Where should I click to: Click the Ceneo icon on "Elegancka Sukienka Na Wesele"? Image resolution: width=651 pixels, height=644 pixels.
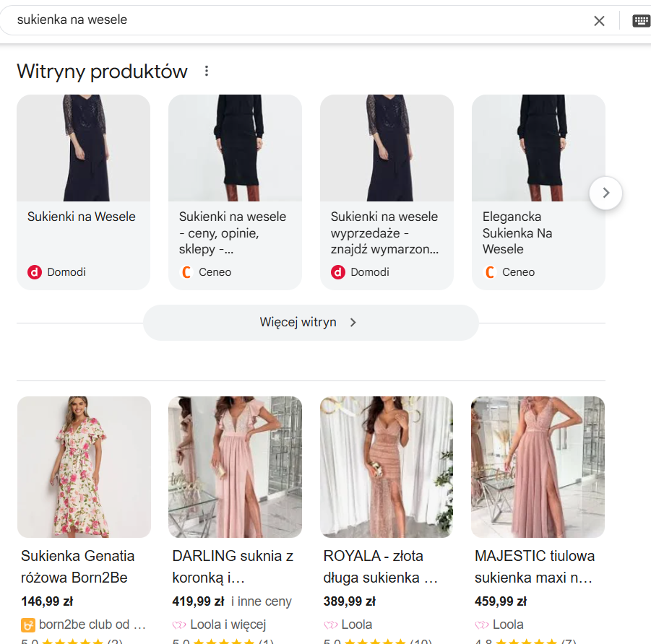(x=490, y=272)
